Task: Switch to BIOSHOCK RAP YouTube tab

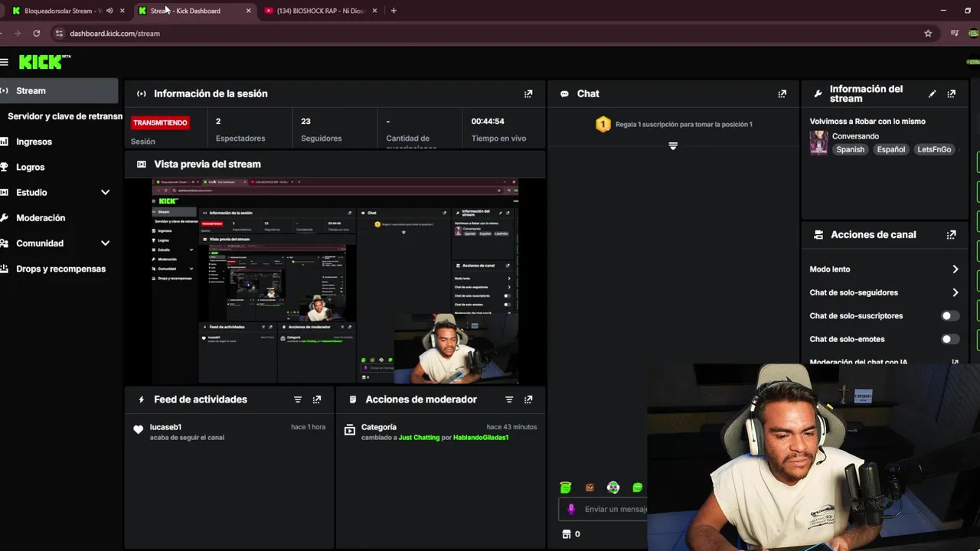Action: coord(320,11)
